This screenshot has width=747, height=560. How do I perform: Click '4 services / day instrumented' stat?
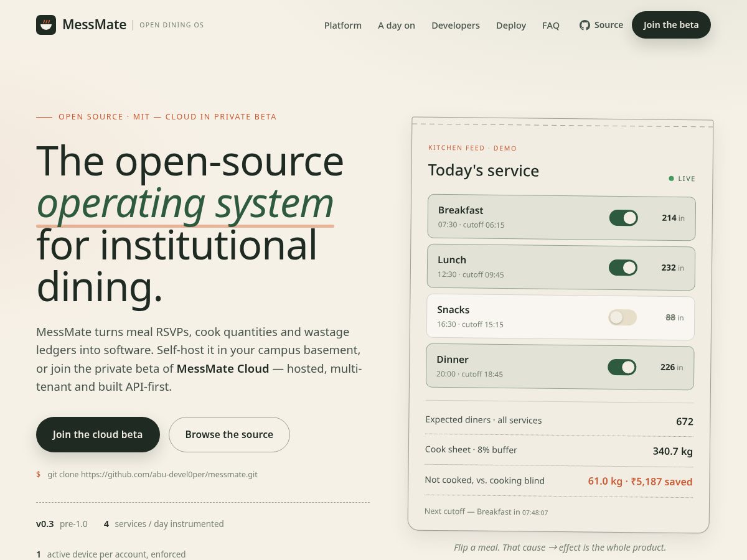[164, 524]
